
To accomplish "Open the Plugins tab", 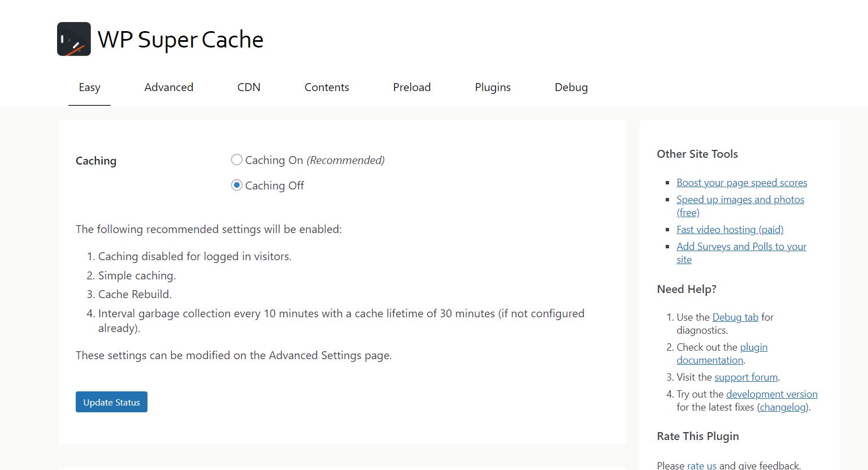I will click(x=492, y=87).
